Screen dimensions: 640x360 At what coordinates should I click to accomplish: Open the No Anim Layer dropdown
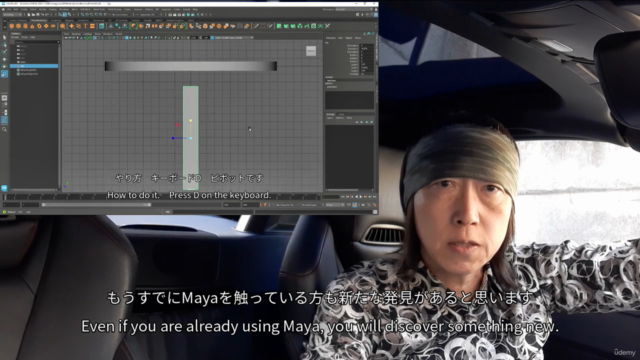click(x=311, y=205)
